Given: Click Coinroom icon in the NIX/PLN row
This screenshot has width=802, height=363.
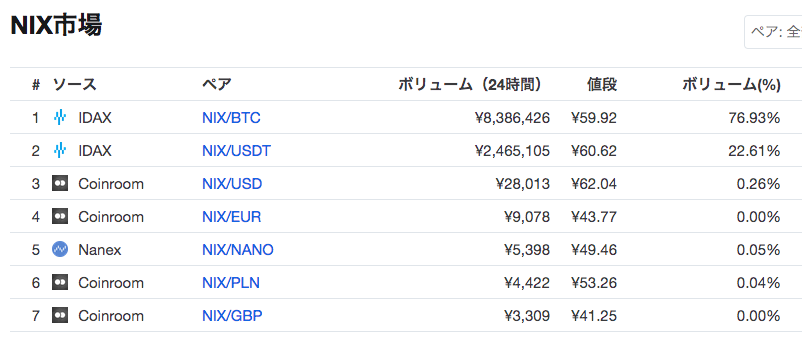Looking at the screenshot, I should [60, 283].
